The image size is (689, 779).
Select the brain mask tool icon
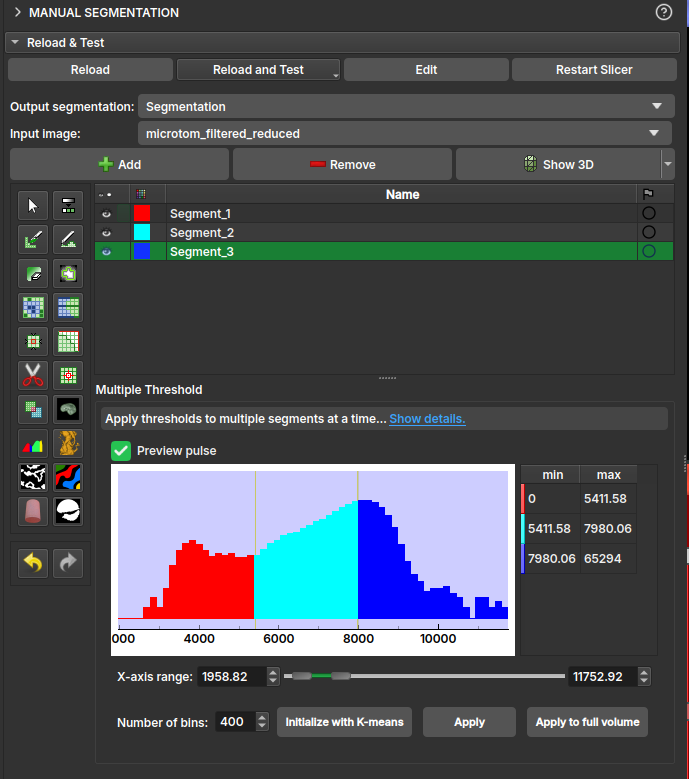coord(67,409)
